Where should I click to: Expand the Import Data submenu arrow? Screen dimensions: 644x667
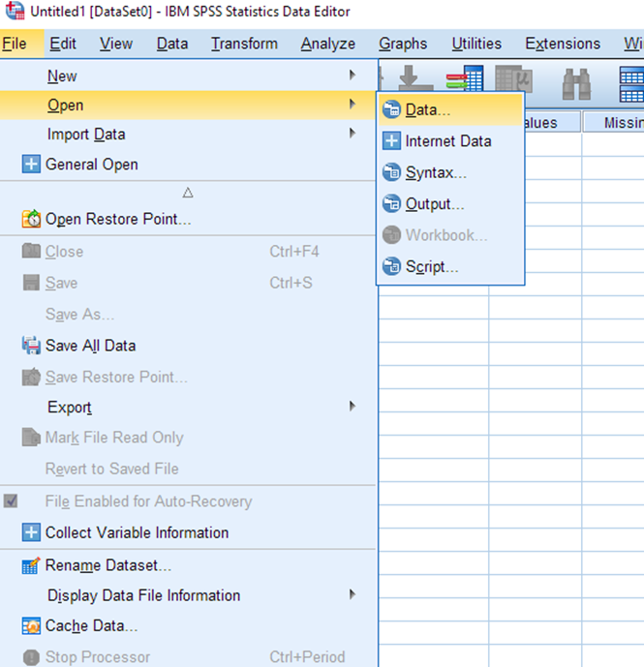click(352, 134)
